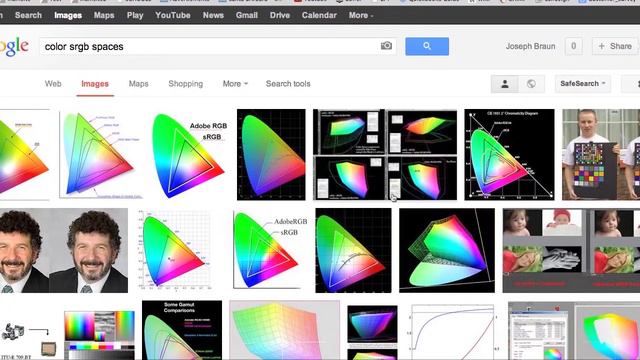The height and width of the screenshot is (360, 640).
Task: Select the Images results tab
Action: tap(95, 84)
